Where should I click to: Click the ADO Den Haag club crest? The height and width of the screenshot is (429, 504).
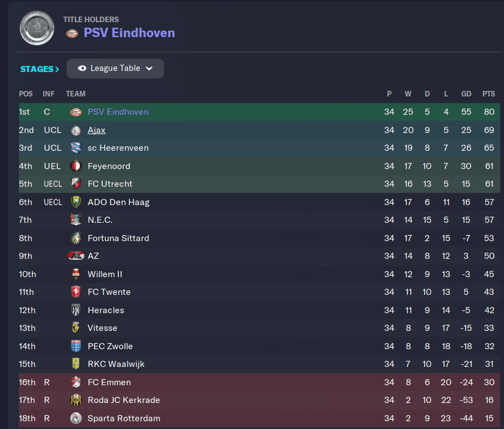pos(76,202)
